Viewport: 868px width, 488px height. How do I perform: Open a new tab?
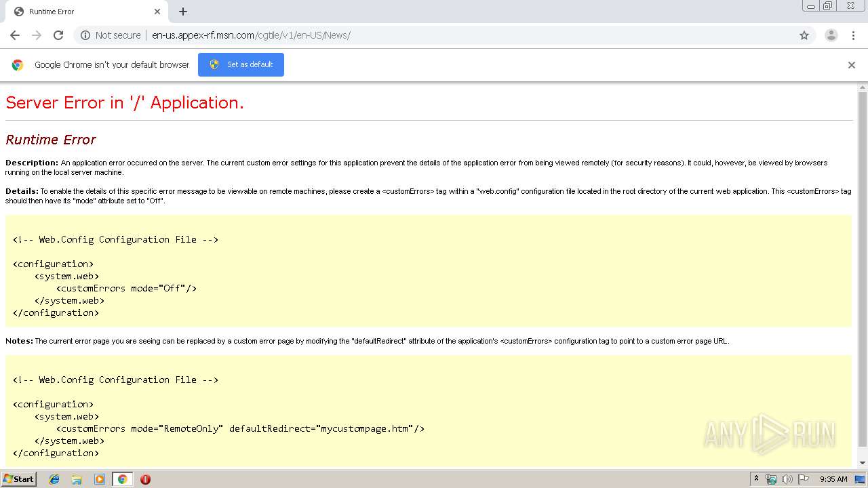coord(183,12)
